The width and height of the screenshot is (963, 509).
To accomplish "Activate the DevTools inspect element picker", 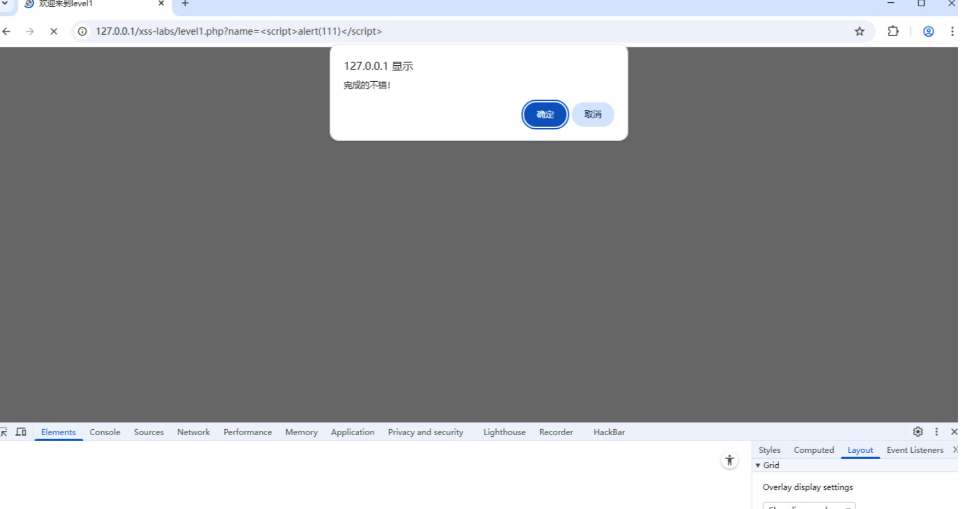I will [4, 432].
